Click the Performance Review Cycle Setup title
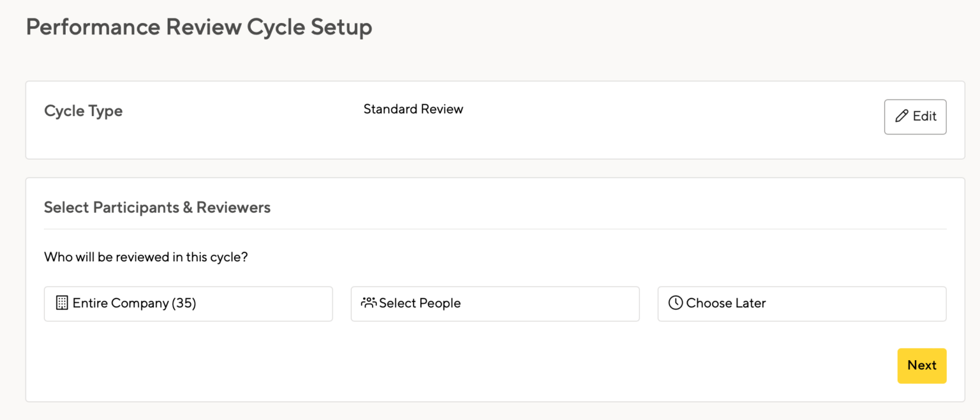The image size is (980, 420). [198, 27]
